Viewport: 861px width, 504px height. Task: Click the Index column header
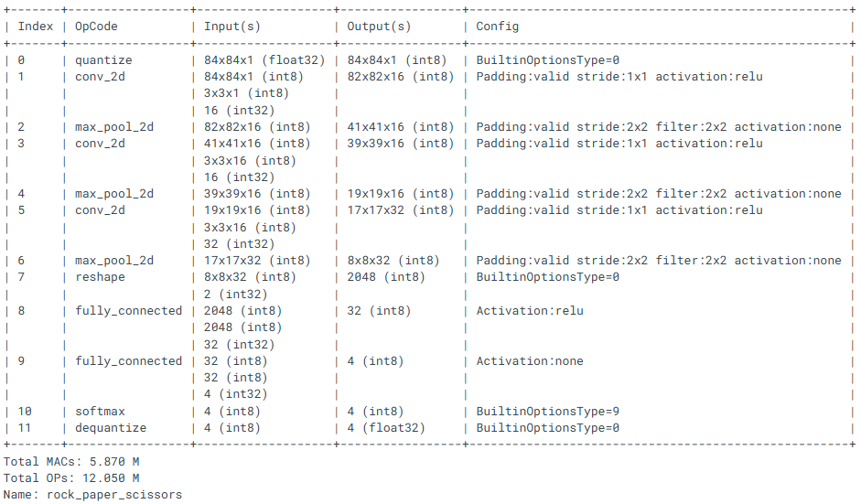coord(36,27)
